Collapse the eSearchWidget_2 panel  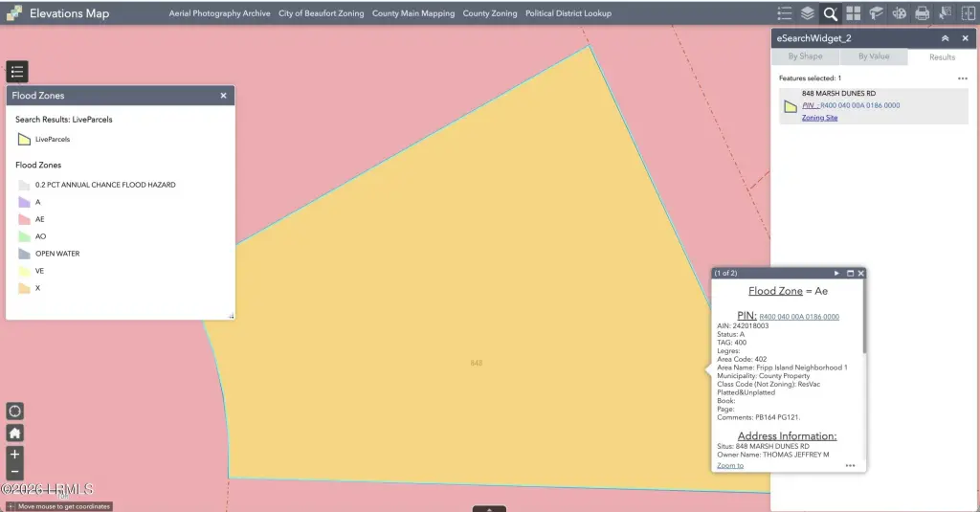(x=945, y=38)
